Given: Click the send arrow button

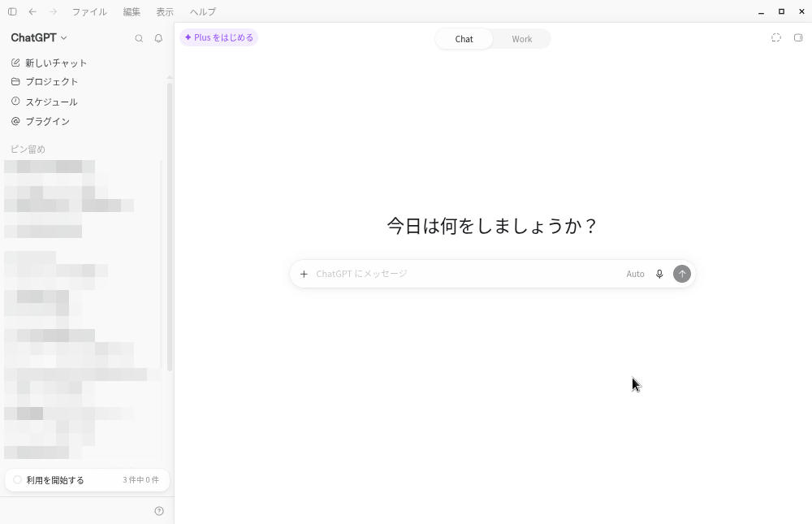Looking at the screenshot, I should pyautogui.click(x=682, y=274).
